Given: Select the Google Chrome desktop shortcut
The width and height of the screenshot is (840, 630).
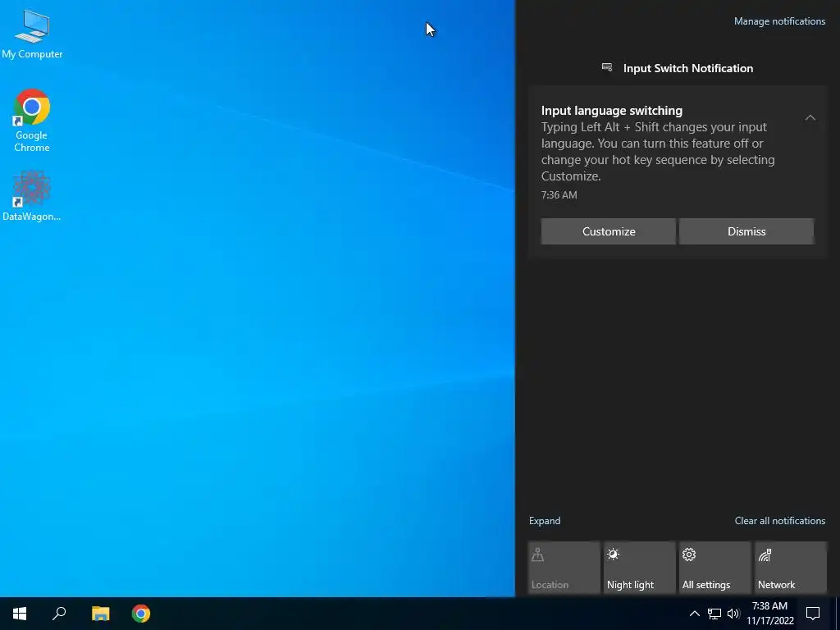Looking at the screenshot, I should (x=32, y=121).
